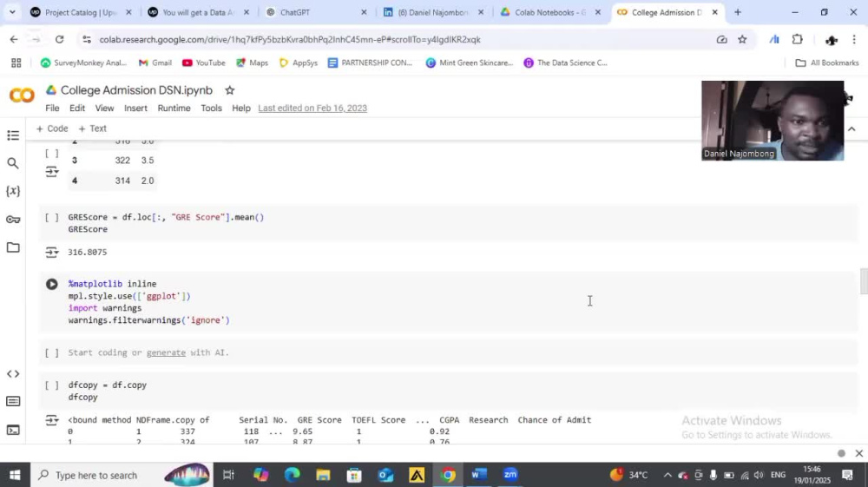Image resolution: width=868 pixels, height=487 pixels.
Task: Open the Apps grid in bookmarks bar
Action: click(16, 63)
